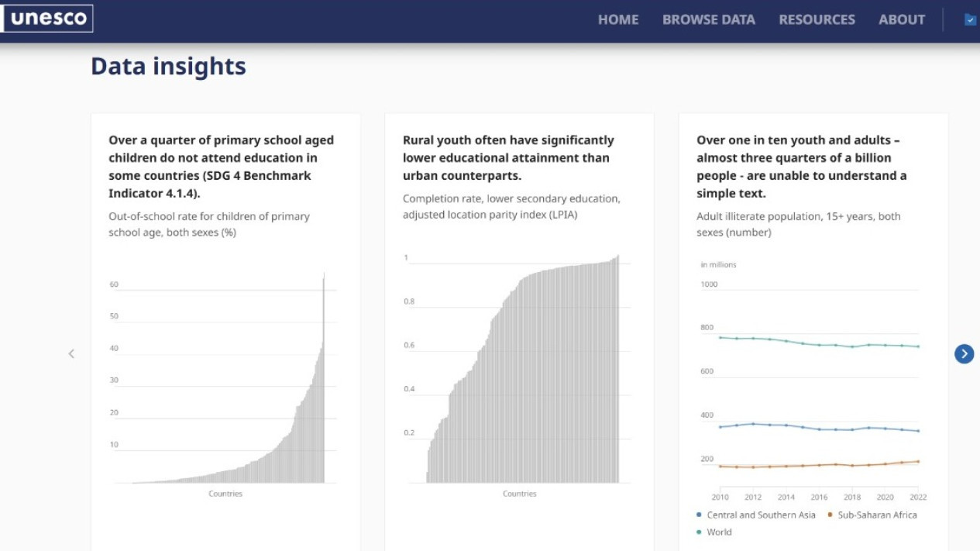This screenshot has width=980, height=551.
Task: Click the out-of-school rate bar chart
Action: [x=225, y=380]
